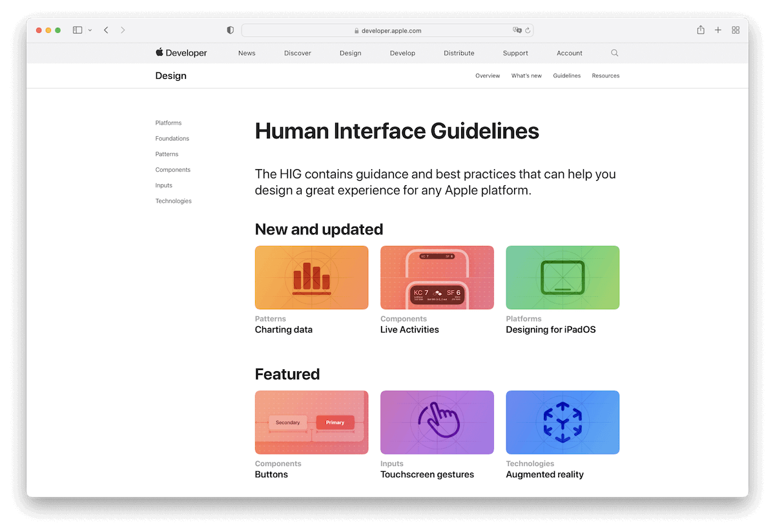The width and height of the screenshot is (775, 532).
Task: Go back with the back arrow
Action: tap(106, 30)
